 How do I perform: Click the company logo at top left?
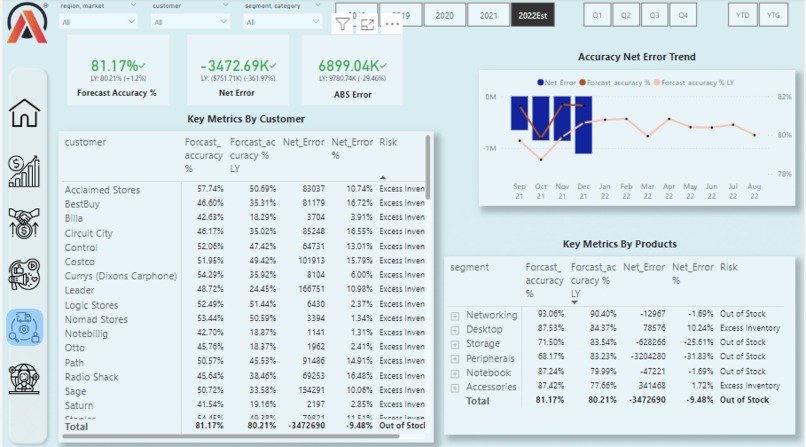[x=27, y=23]
